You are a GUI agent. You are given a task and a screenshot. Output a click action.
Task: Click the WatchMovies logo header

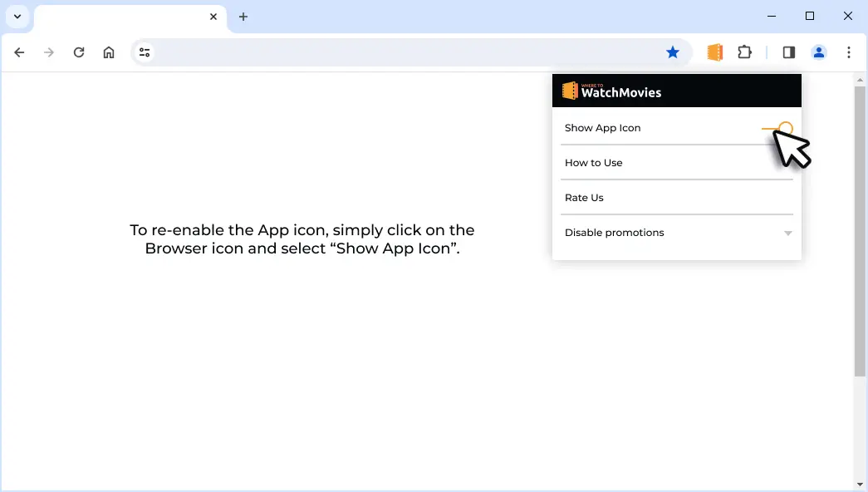(611, 91)
